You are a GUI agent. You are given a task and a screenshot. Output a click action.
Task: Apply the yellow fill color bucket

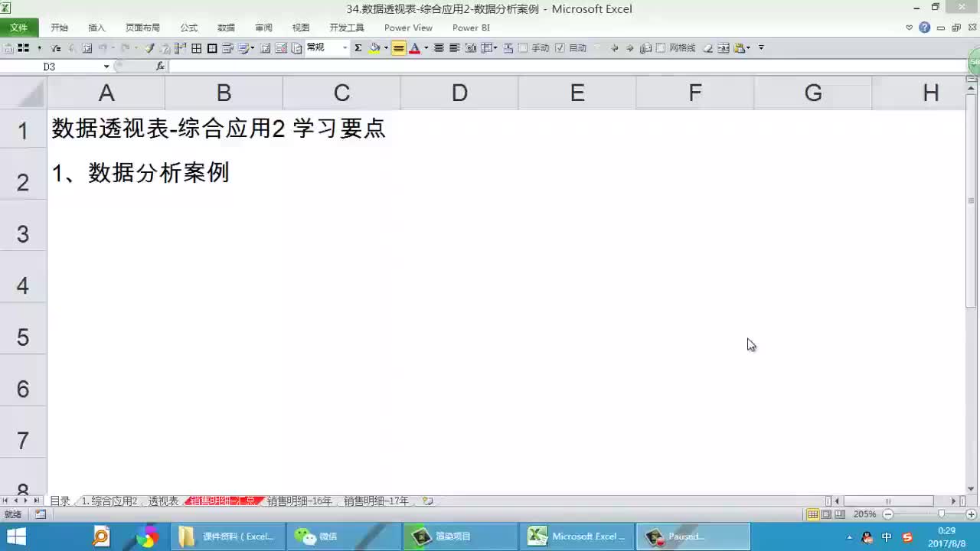[x=374, y=48]
